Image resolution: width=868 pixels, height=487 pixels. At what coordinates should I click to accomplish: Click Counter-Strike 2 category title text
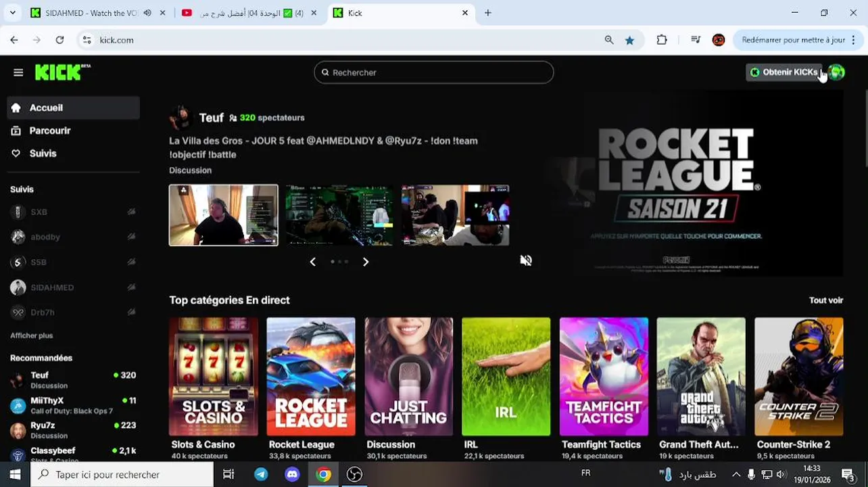point(794,444)
